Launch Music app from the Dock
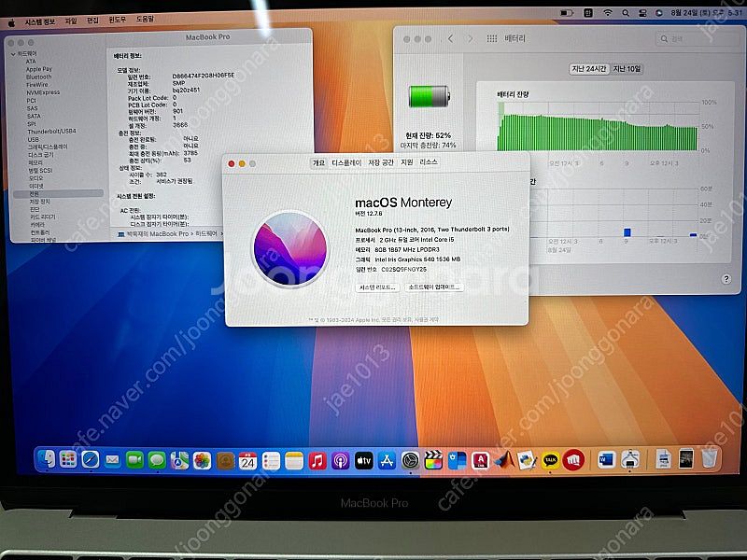Screen dimensions: 747x560 [317, 461]
